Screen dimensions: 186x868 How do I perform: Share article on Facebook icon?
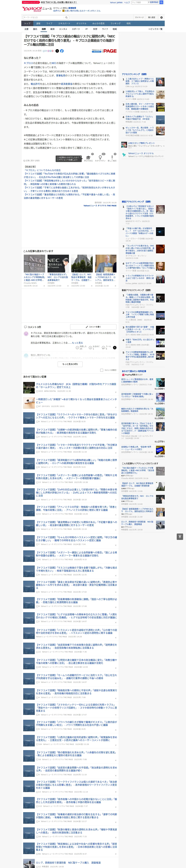click(62, 51)
